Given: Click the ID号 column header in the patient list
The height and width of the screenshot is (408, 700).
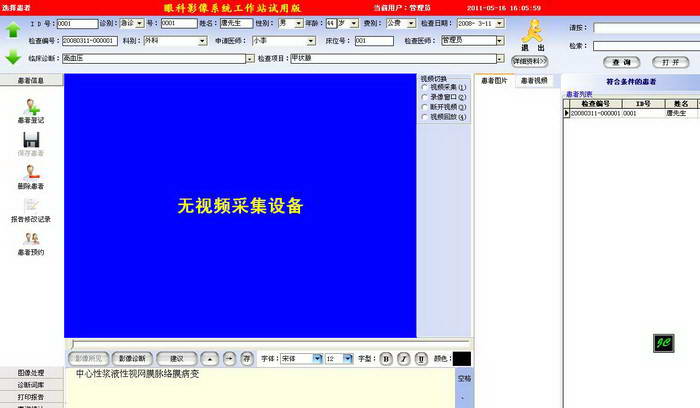Looking at the screenshot, I should pos(643,104).
